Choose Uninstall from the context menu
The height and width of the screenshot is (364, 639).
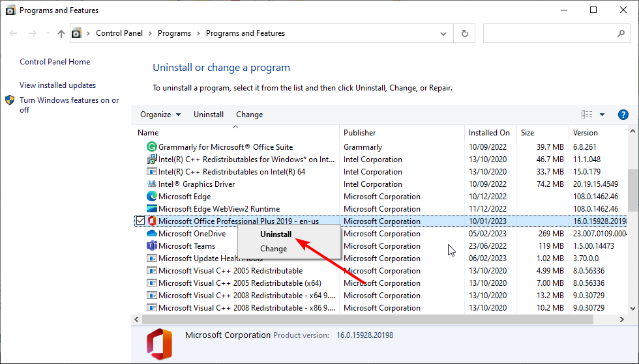click(x=276, y=234)
